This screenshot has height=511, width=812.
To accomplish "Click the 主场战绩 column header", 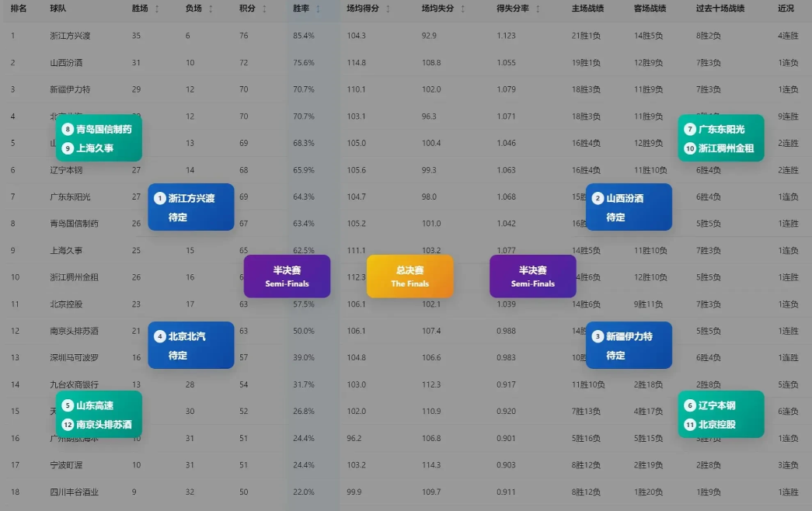I will coord(587,9).
